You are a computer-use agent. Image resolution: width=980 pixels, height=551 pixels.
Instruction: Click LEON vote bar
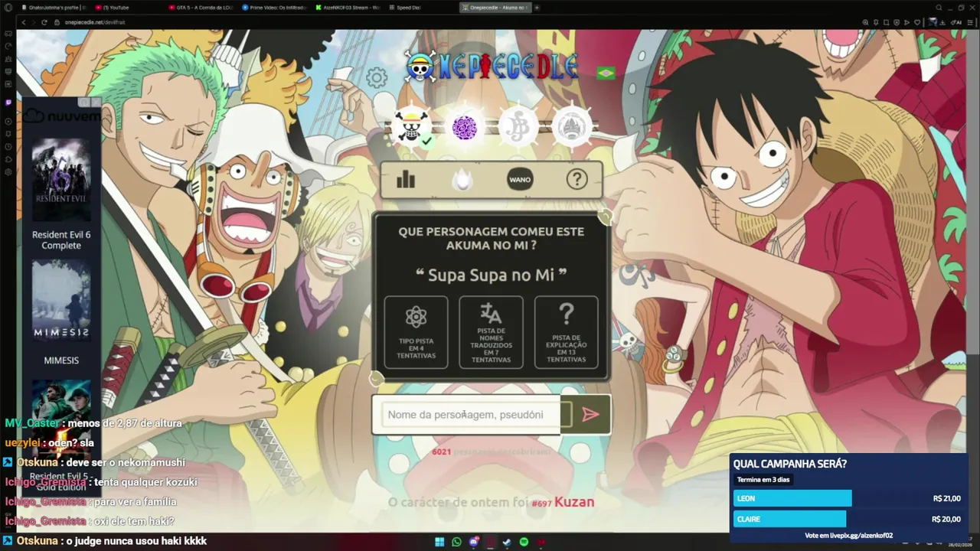[x=792, y=498]
